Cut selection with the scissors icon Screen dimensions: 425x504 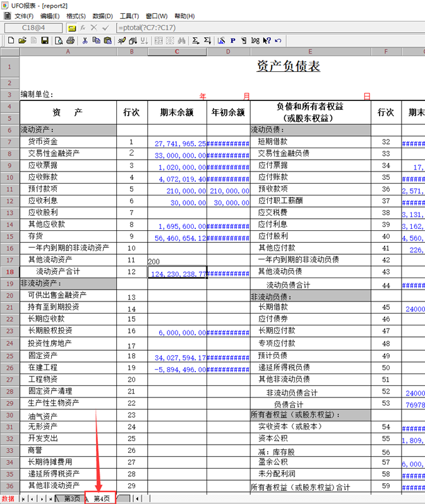85,40
